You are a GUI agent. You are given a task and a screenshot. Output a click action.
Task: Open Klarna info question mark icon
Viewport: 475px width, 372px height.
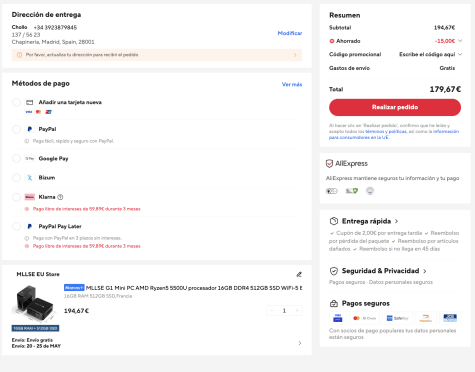pos(60,197)
